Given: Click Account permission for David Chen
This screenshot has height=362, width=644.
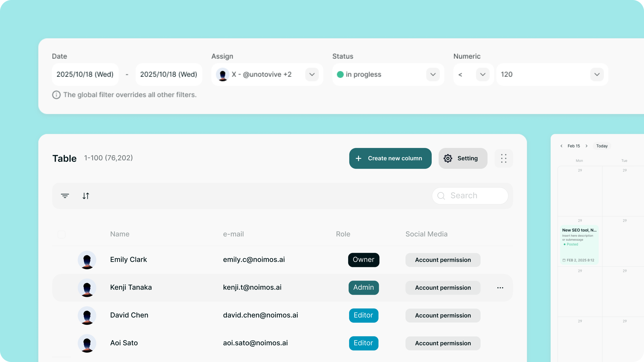Looking at the screenshot, I should pyautogui.click(x=443, y=316).
